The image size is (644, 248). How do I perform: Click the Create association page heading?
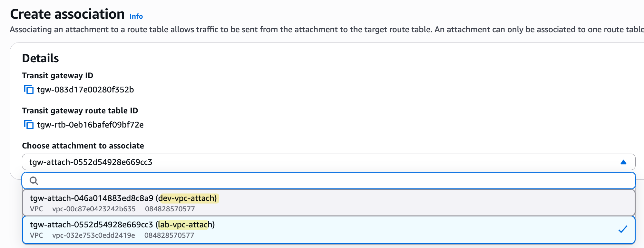(x=67, y=14)
